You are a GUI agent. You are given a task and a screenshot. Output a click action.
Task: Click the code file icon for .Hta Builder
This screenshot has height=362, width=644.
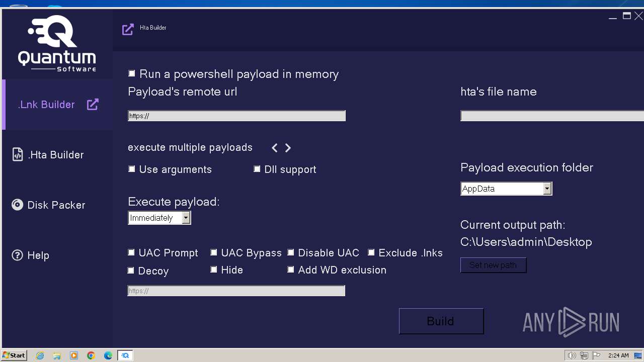coord(18,154)
